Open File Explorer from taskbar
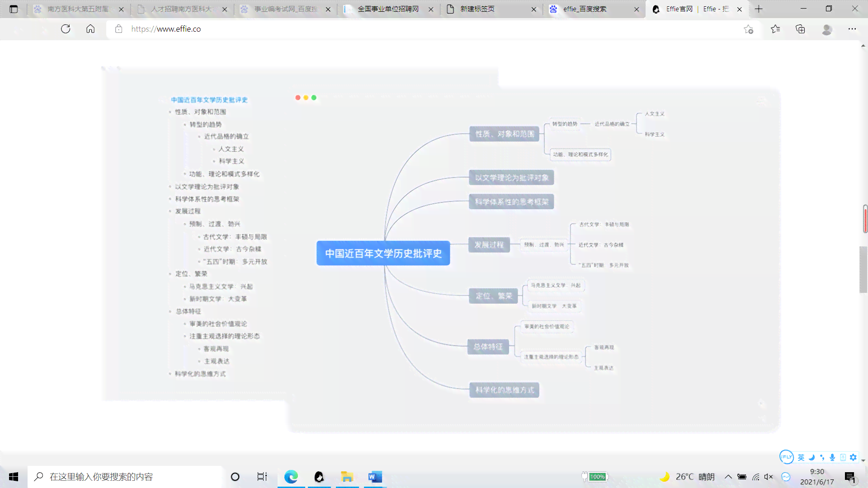Viewport: 868px width, 488px height. coord(347,477)
